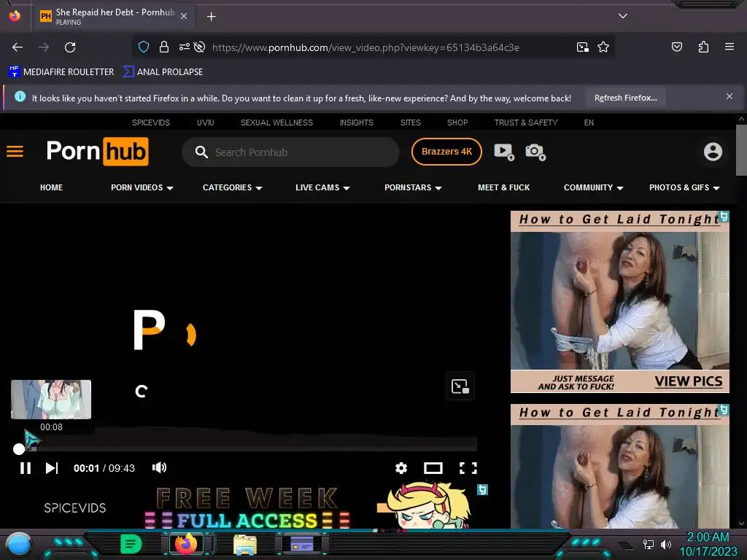Click the taskbar clock 2:00 AM
The width and height of the screenshot is (747, 560).
click(x=708, y=537)
